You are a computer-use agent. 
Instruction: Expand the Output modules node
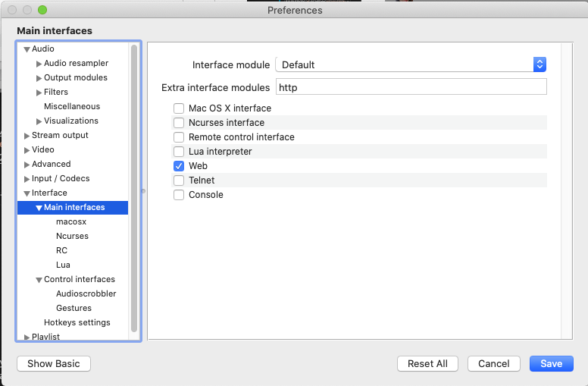pyautogui.click(x=39, y=78)
